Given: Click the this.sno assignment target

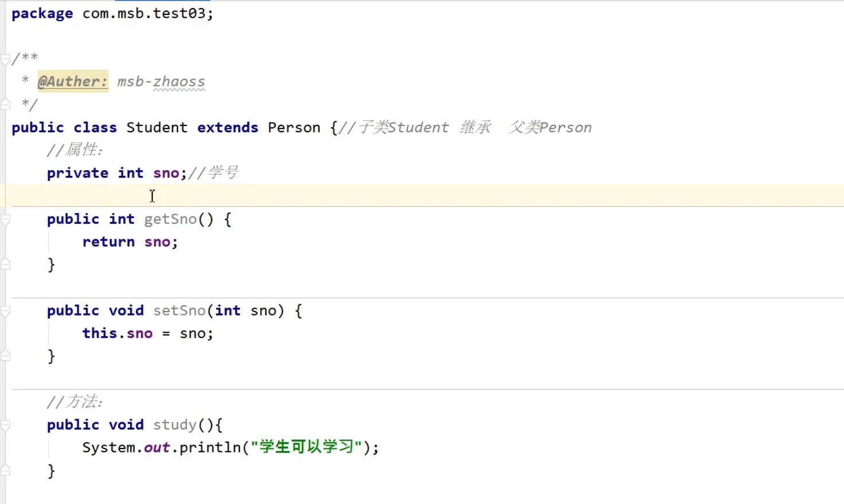Looking at the screenshot, I should pos(139,333).
